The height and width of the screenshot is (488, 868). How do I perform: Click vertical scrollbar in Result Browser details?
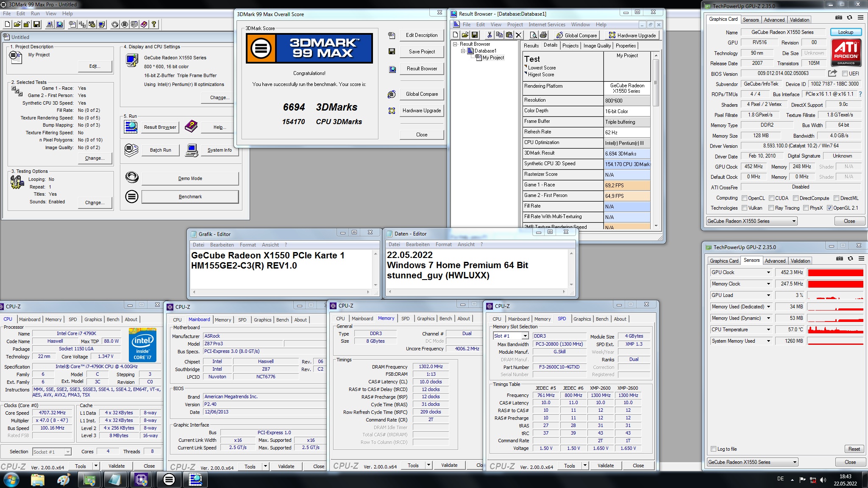pos(656,141)
